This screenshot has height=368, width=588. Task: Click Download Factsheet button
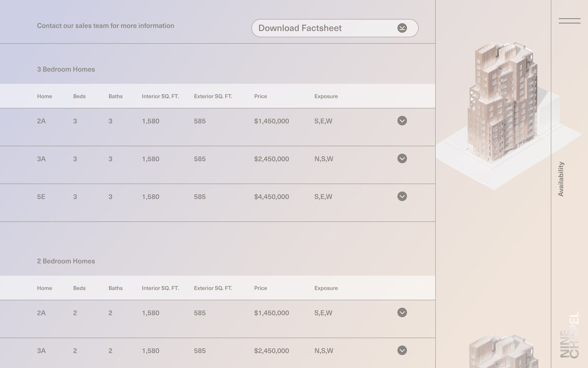[335, 28]
